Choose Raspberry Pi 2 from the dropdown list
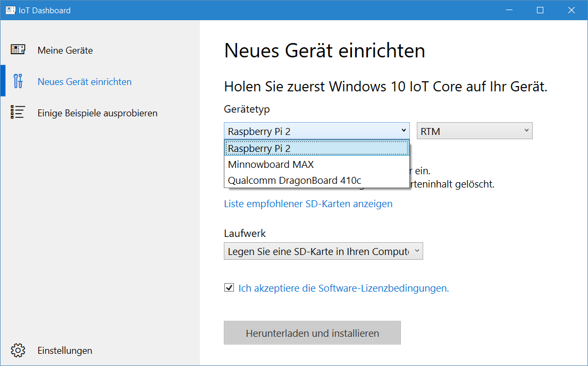Viewport: 588px width, 366px height. [316, 148]
